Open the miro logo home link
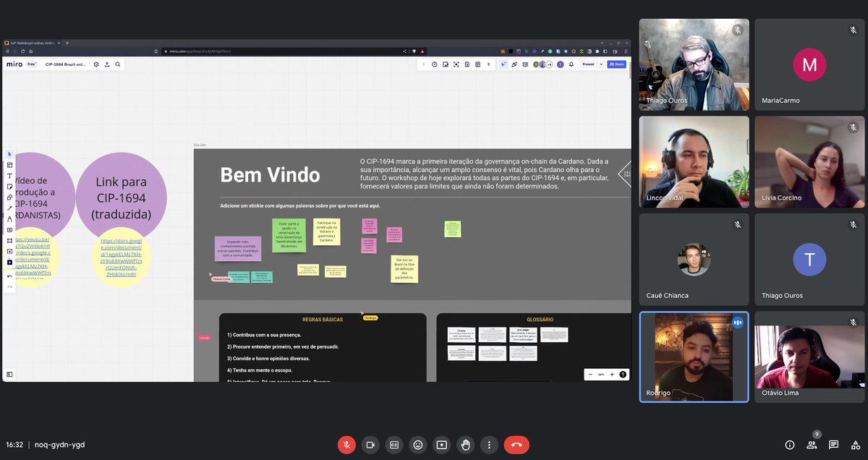868x460 pixels. (14, 64)
